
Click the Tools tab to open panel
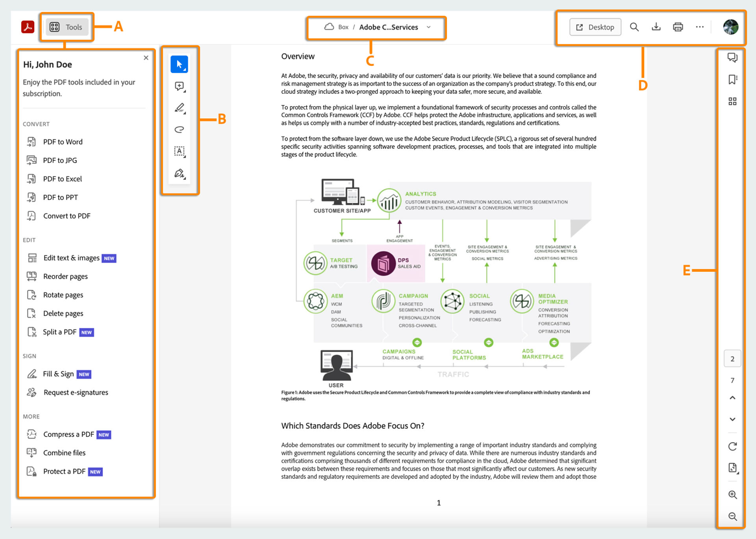[x=66, y=27]
